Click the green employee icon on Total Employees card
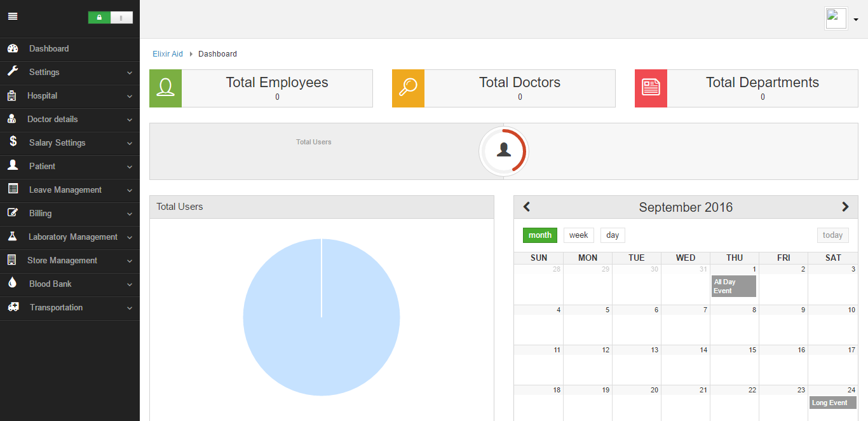This screenshot has width=868, height=421. [165, 88]
